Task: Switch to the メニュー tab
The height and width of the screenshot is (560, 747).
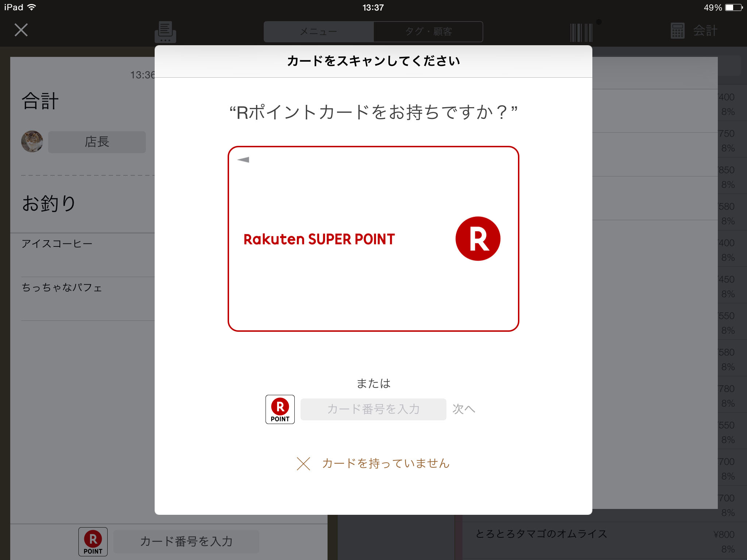Action: pyautogui.click(x=319, y=32)
